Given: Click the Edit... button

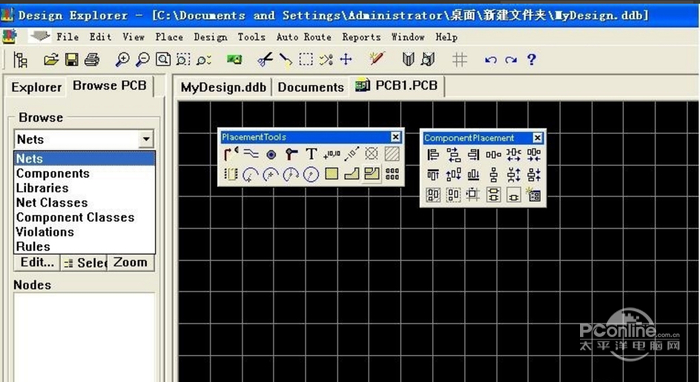Looking at the screenshot, I should (37, 262).
